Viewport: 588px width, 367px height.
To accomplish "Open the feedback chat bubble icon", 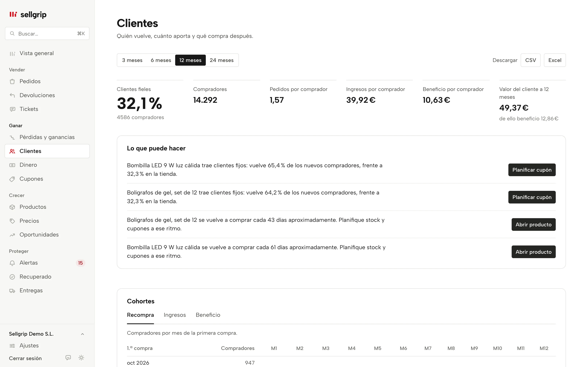I will [68, 358].
